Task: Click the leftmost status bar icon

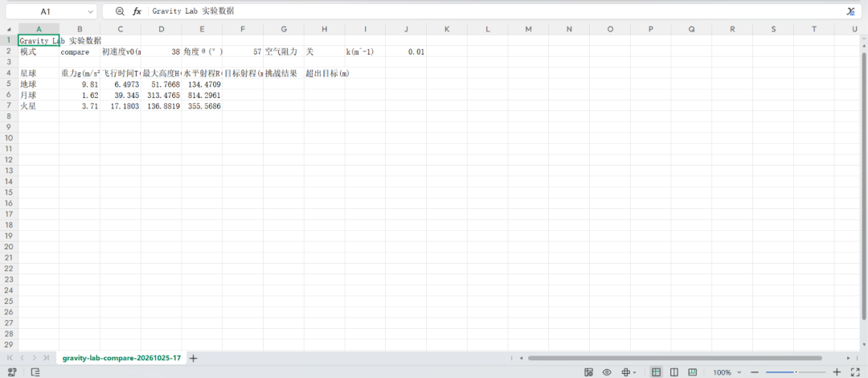Action: 12,372
